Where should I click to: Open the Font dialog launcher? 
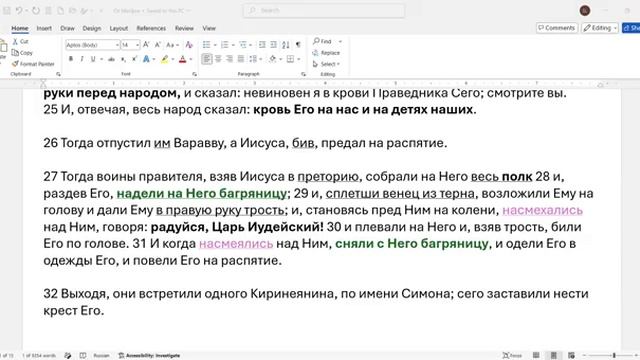[x=194, y=74]
